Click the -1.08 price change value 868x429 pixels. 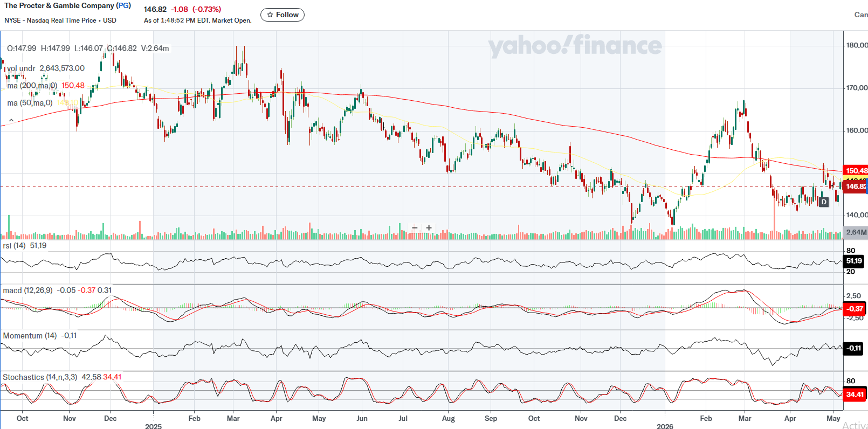[x=180, y=9]
